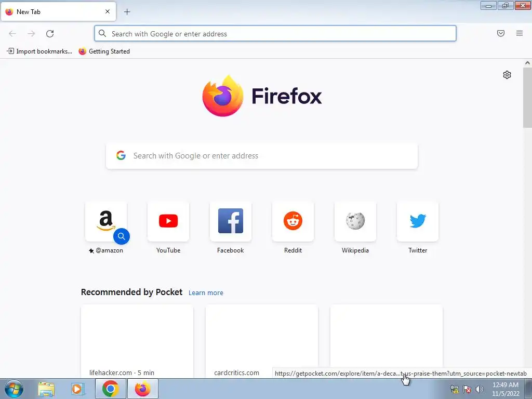Click the Back navigation arrow

tap(12, 34)
